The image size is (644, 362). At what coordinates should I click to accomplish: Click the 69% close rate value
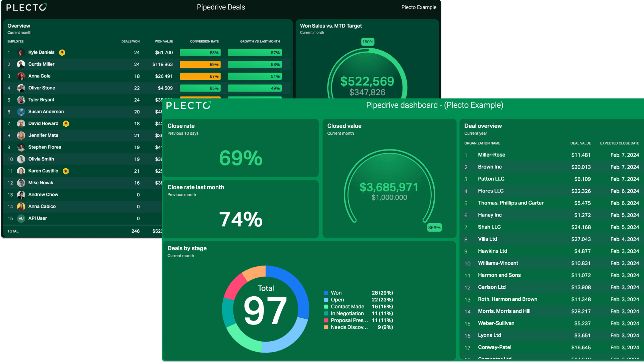[241, 158]
